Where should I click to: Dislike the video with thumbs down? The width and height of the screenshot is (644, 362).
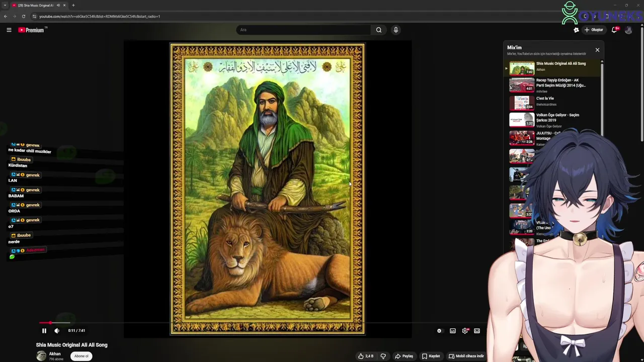tap(383, 356)
